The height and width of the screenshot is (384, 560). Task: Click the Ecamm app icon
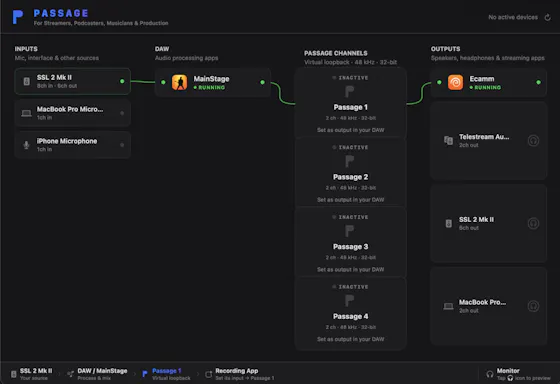(455, 82)
